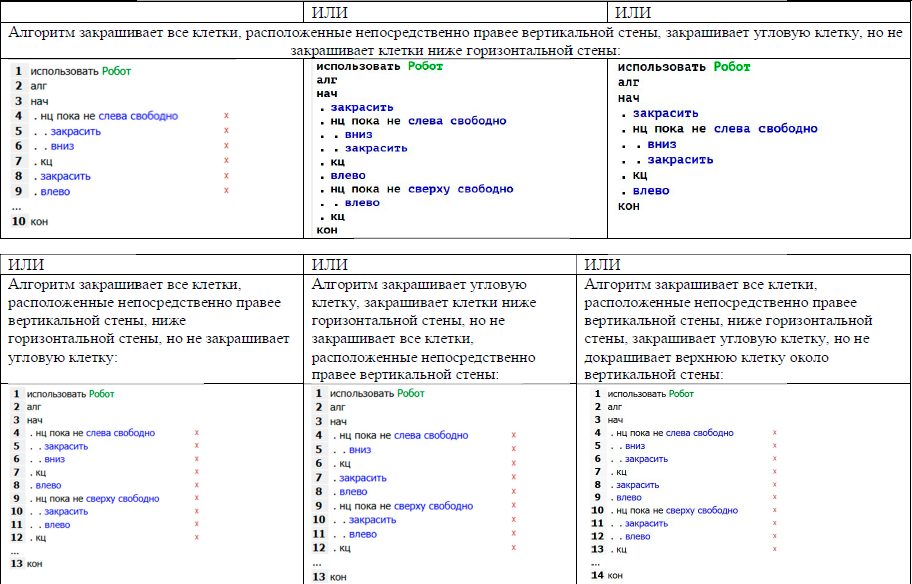Click red x beside line 4 in top-left listing
The width and height of the screenshot is (912, 584).
pyautogui.click(x=227, y=117)
